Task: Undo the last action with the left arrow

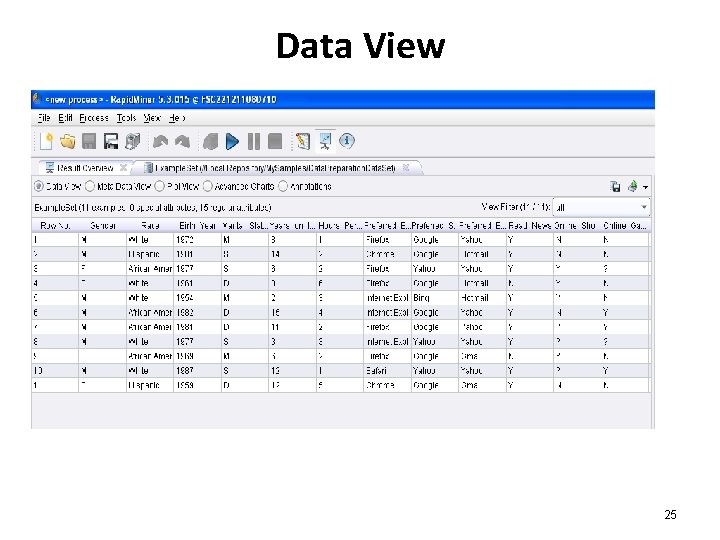Action: pyautogui.click(x=160, y=141)
